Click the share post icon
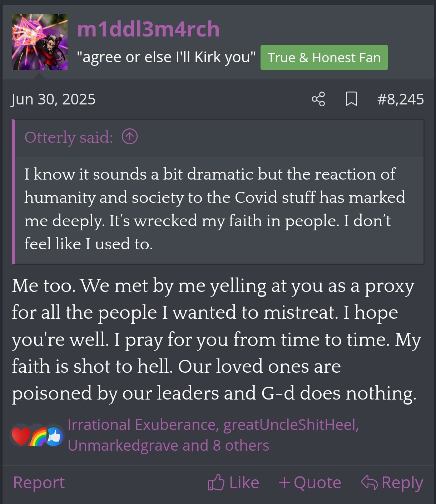 (x=318, y=99)
